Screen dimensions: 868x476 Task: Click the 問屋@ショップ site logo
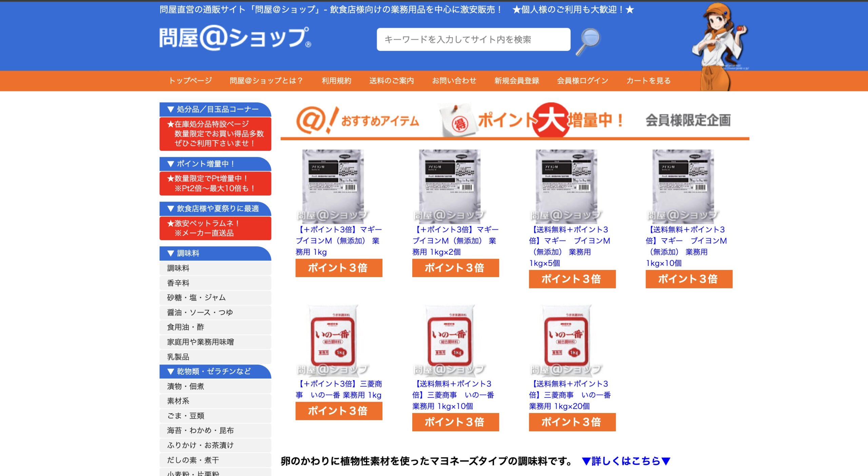(235, 38)
